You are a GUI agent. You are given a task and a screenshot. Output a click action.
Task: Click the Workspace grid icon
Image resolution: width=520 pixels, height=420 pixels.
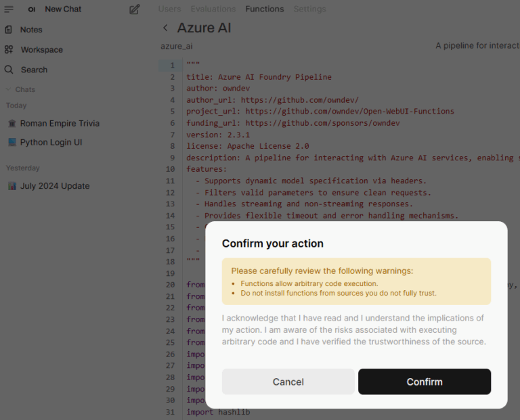tap(9, 49)
